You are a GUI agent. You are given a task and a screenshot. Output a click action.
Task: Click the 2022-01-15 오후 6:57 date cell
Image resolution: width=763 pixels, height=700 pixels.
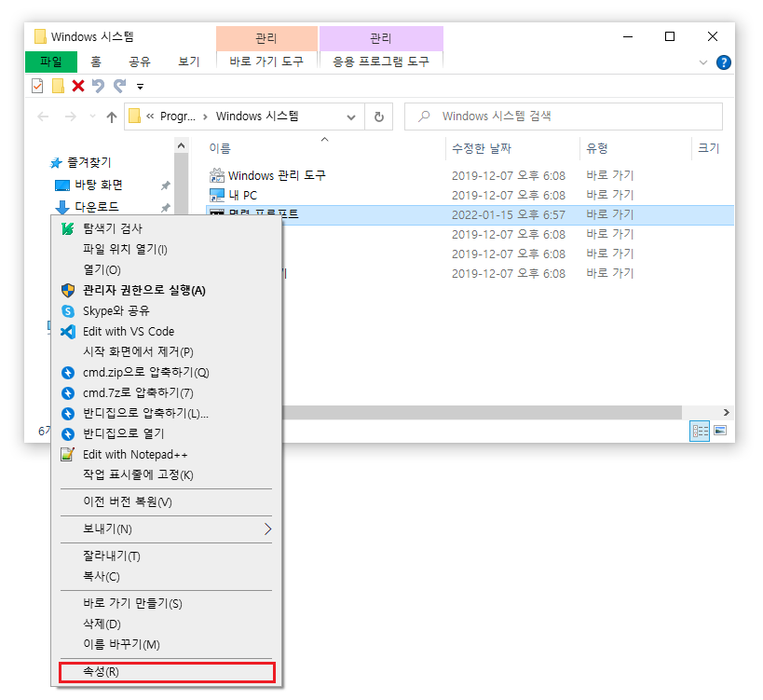point(509,214)
